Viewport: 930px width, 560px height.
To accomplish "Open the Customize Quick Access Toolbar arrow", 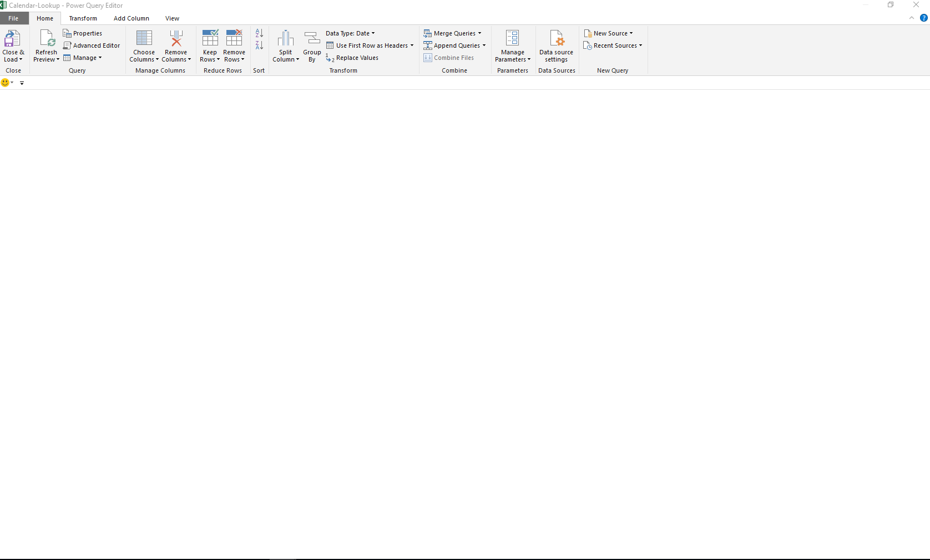I will [x=22, y=83].
